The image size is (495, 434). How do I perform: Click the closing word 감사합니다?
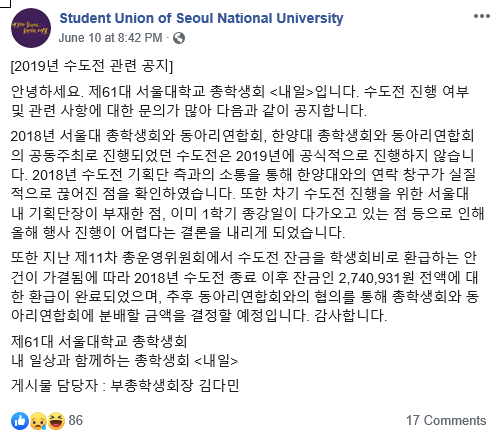[350, 315]
